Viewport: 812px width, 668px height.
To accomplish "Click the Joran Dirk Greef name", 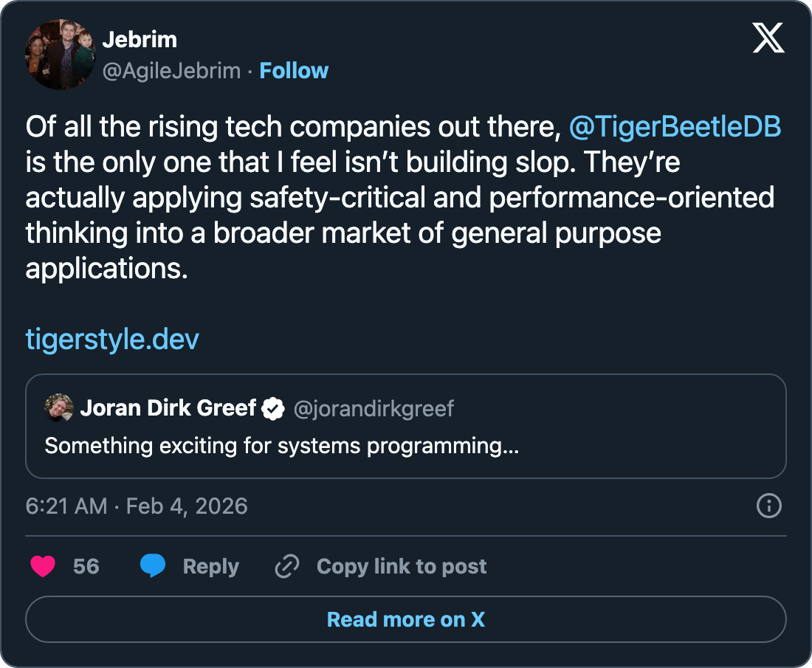I will 168,407.
